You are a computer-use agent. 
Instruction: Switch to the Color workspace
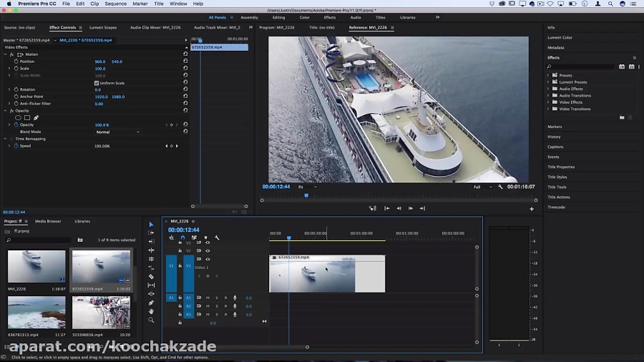pyautogui.click(x=305, y=17)
